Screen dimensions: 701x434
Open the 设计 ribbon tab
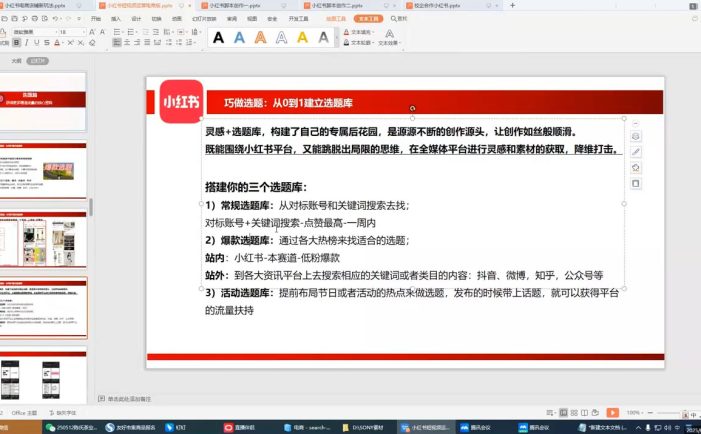pos(136,19)
